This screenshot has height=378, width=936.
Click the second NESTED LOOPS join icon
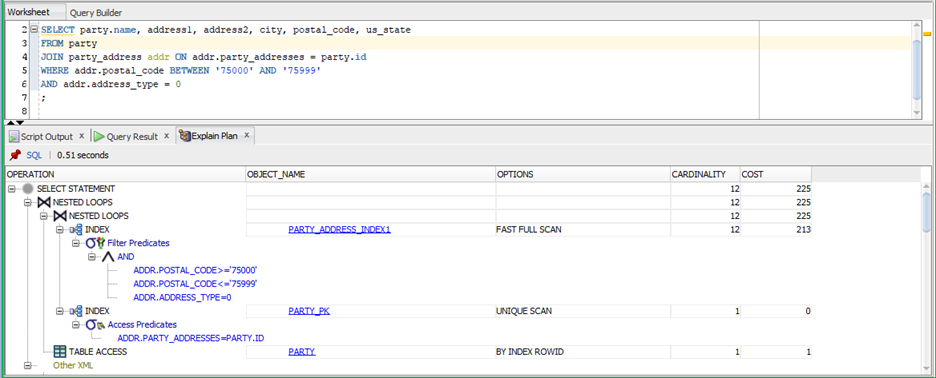pyautogui.click(x=60, y=216)
